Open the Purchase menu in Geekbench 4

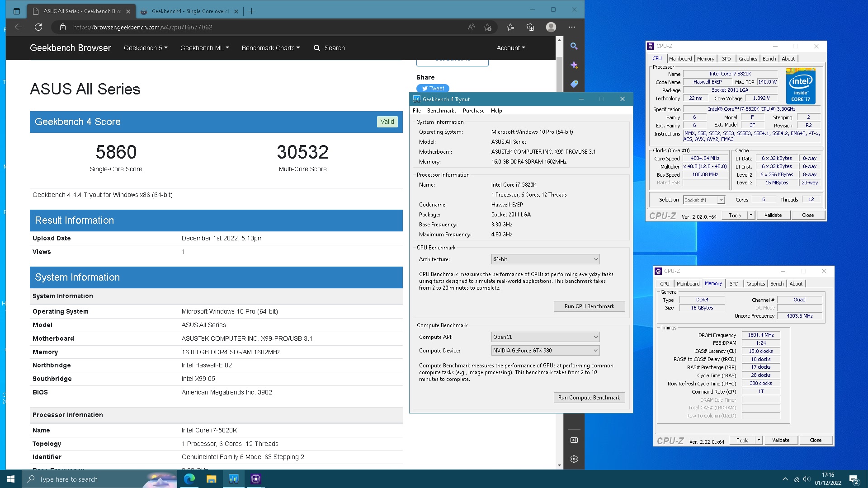[x=473, y=111]
